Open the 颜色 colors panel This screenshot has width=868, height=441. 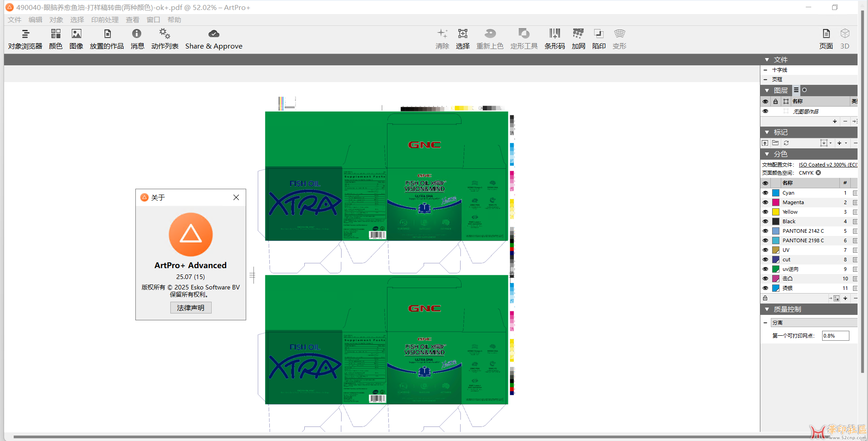pos(55,39)
